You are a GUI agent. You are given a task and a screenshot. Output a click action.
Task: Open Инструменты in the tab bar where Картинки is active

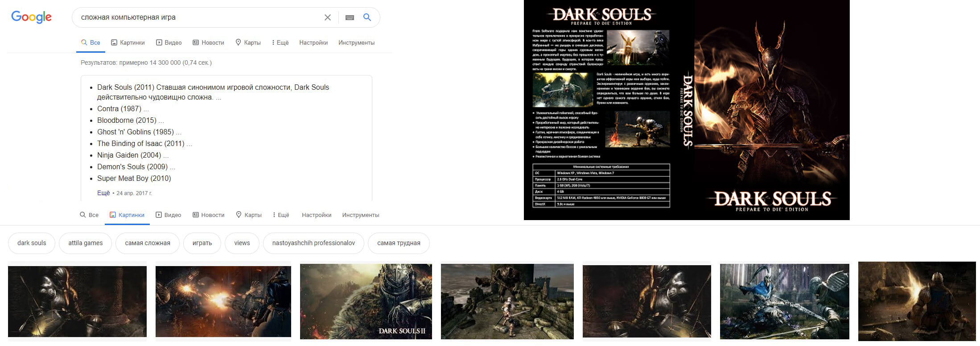(x=361, y=215)
